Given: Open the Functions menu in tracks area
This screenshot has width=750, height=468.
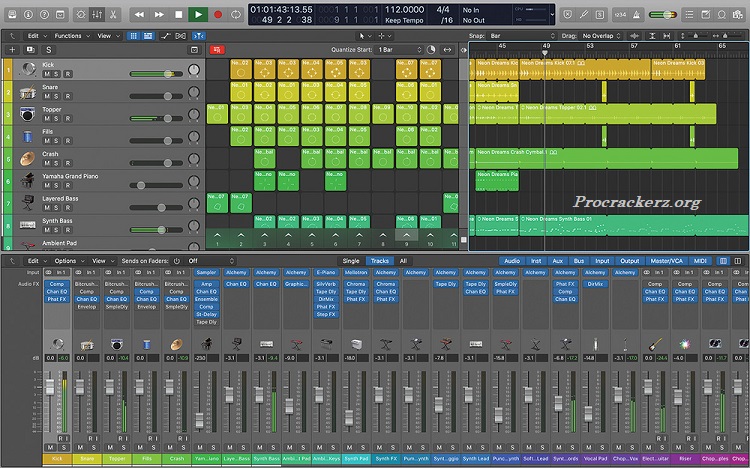Looking at the screenshot, I should [x=72, y=35].
